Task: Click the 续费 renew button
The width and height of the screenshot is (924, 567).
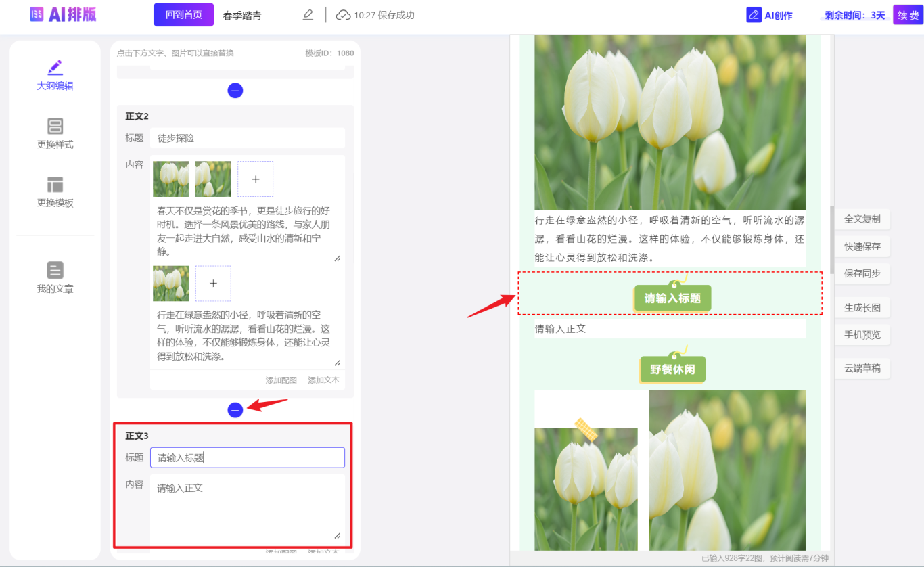Action: (x=907, y=15)
